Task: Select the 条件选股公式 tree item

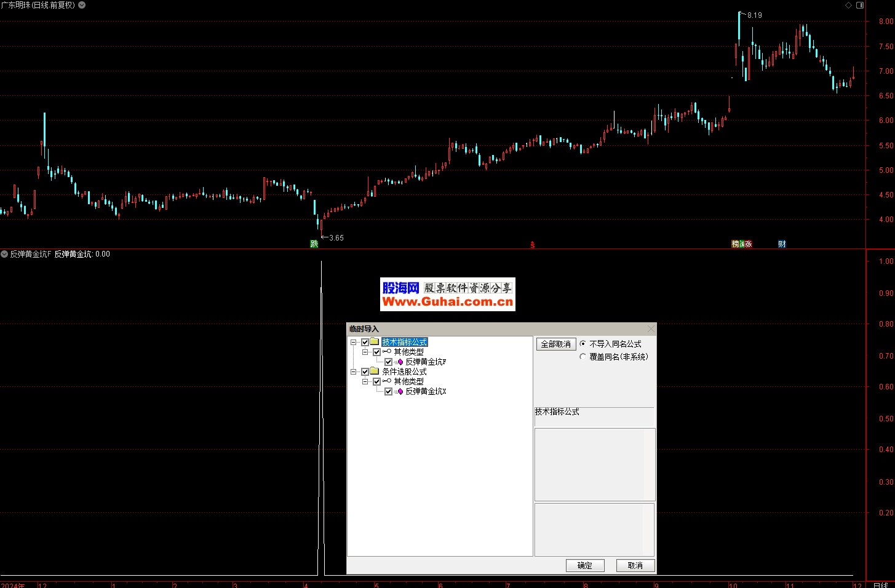Action: point(405,371)
